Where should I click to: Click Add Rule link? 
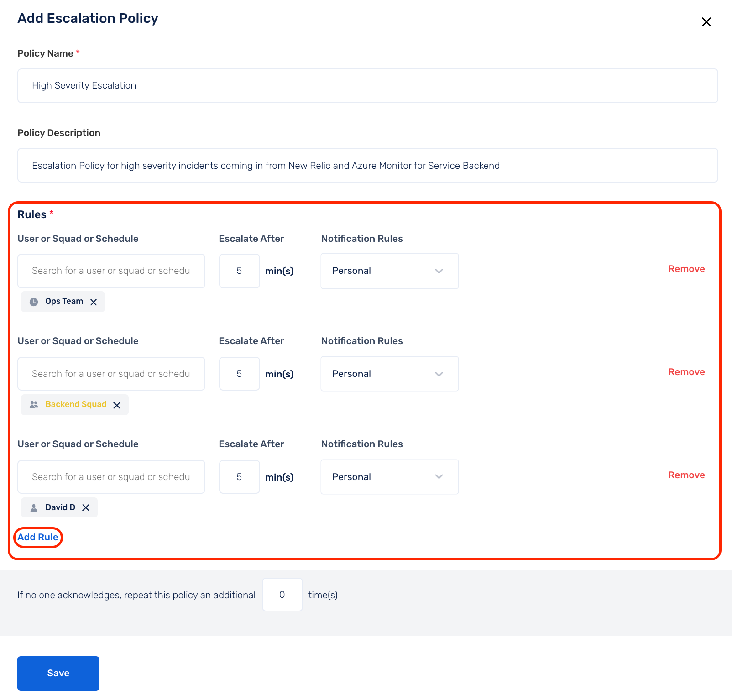(38, 538)
